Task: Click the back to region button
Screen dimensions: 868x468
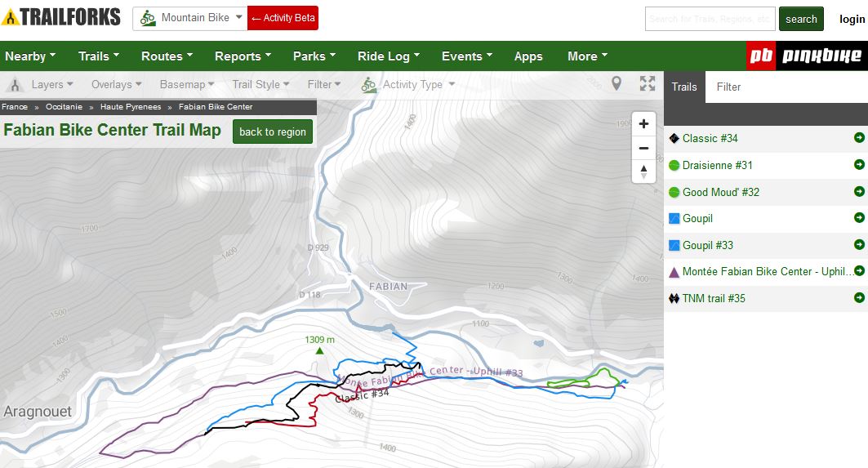Action: tap(273, 131)
